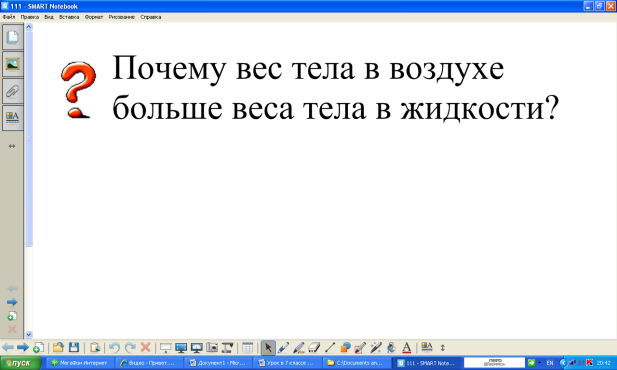Click the Nero search input field
The width and height of the screenshot is (617, 370).
coord(494,363)
